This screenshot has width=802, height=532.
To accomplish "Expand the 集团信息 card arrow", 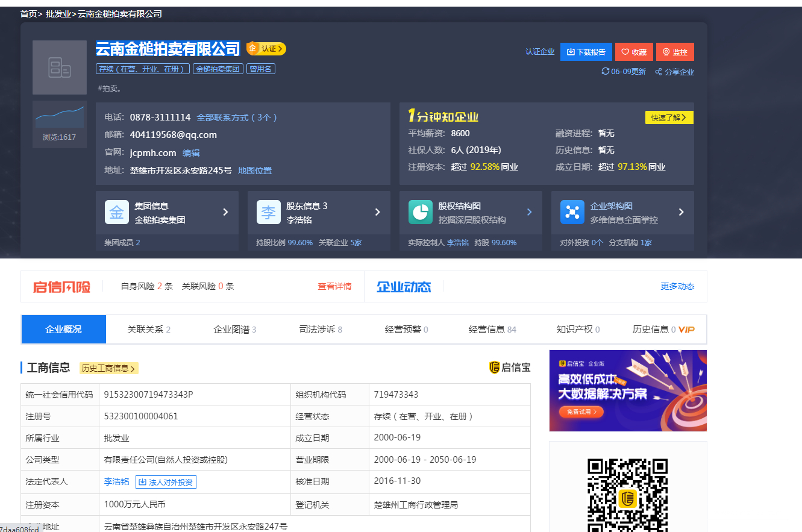I will (225, 212).
